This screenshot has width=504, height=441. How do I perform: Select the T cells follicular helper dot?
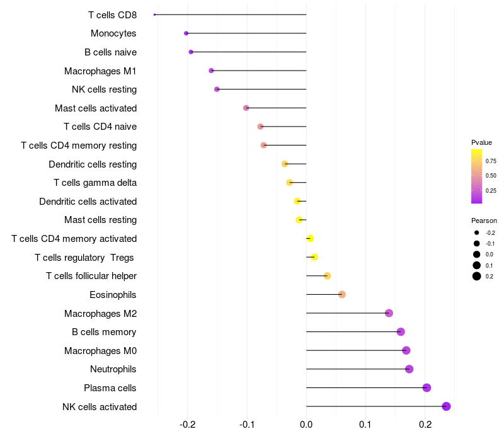point(327,276)
